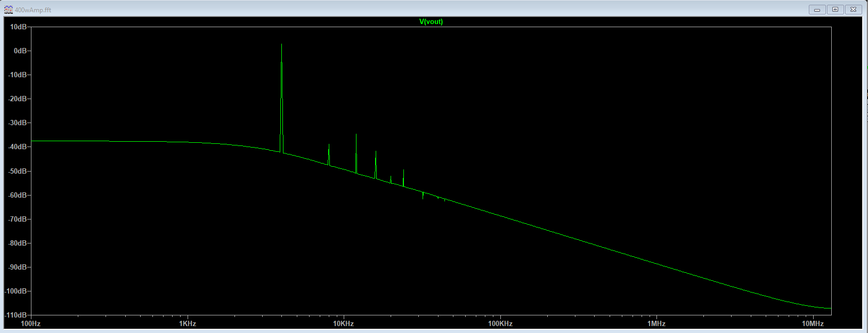This screenshot has width=868, height=333.
Task: Close the 400wAmp.fft plot window
Action: point(853,10)
